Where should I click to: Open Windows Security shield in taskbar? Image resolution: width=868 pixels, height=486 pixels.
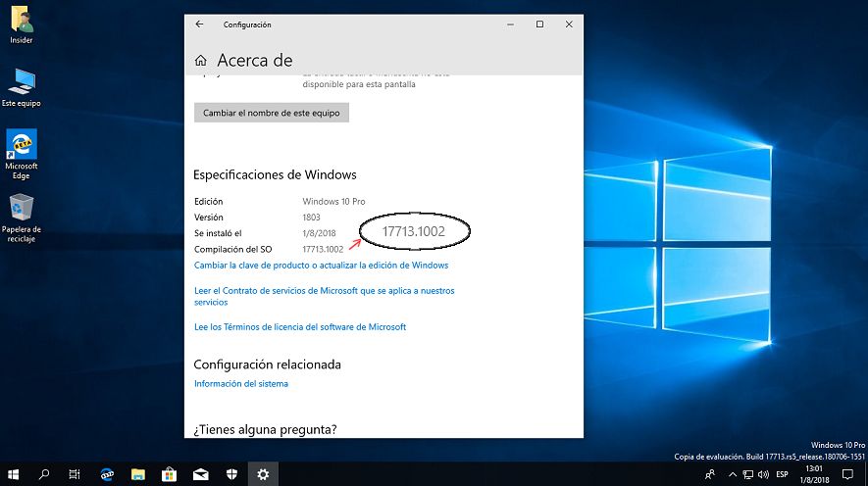pos(231,474)
